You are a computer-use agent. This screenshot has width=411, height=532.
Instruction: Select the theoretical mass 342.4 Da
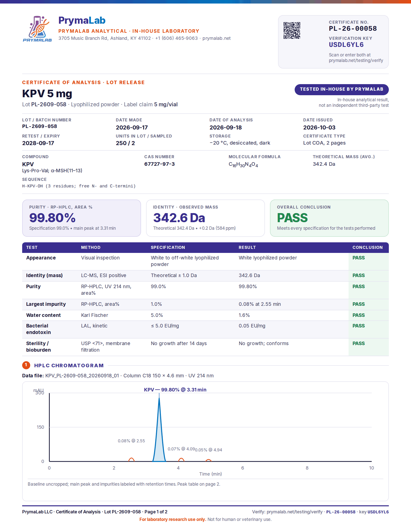click(x=324, y=164)
